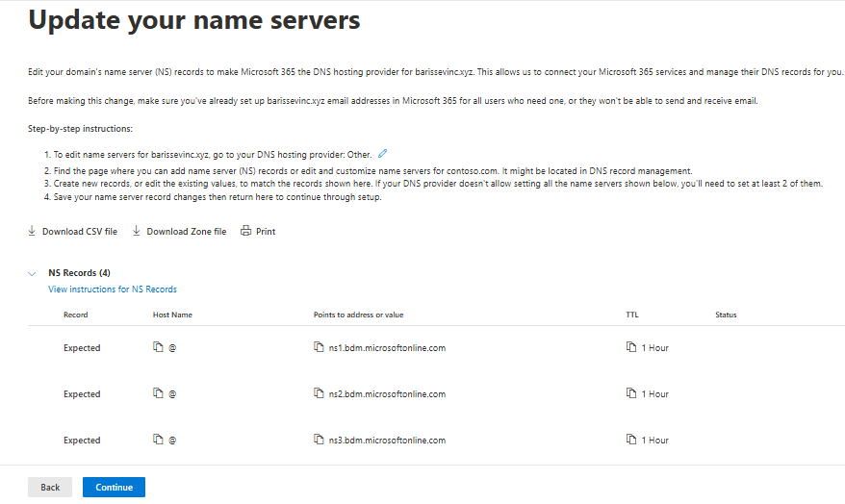The image size is (845, 504).
Task: Click the ns1.bdm.microsoftonline.com text
Action: click(x=388, y=348)
